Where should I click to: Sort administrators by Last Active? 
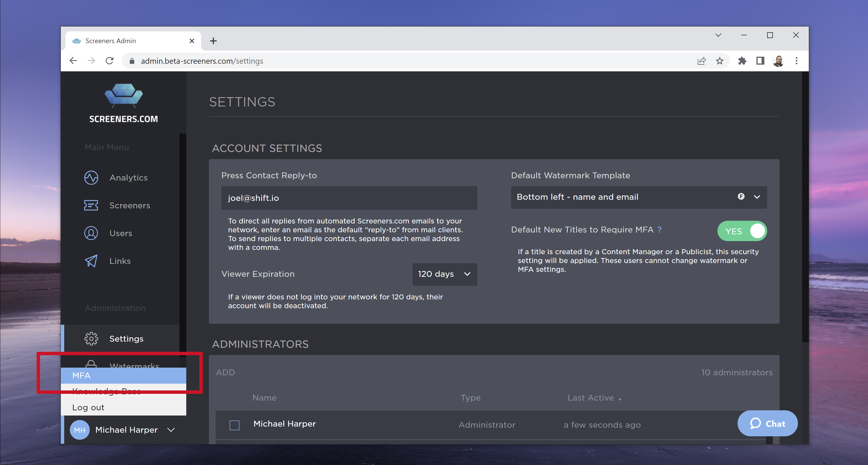tap(594, 398)
